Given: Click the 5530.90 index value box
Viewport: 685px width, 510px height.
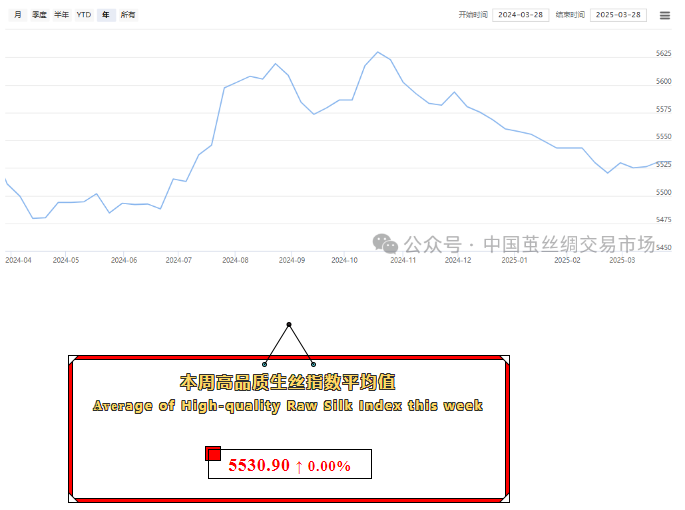Looking at the screenshot, I should (289, 465).
